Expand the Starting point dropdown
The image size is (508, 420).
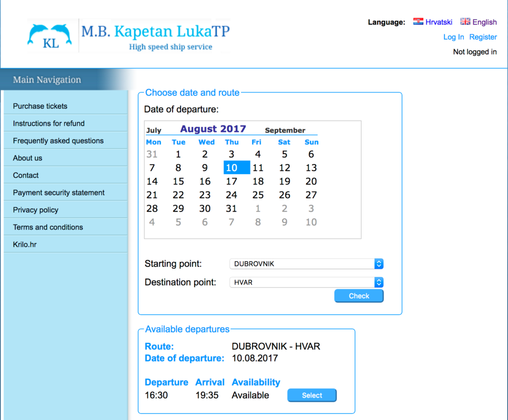point(307,264)
